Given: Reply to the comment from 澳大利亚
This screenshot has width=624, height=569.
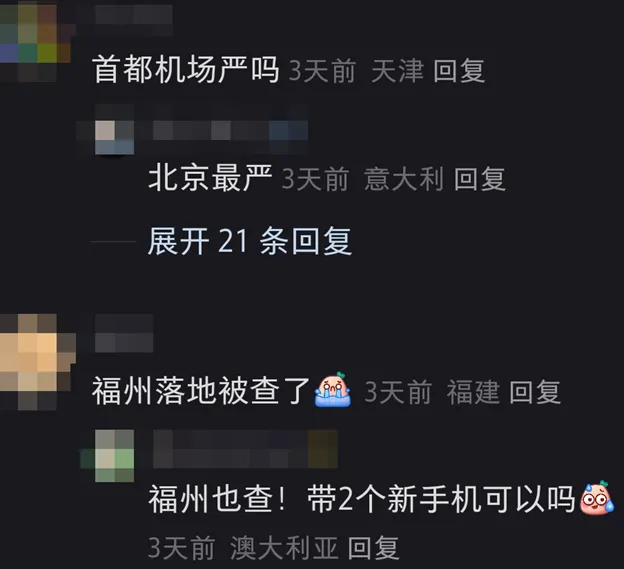Looking at the screenshot, I should 373,548.
